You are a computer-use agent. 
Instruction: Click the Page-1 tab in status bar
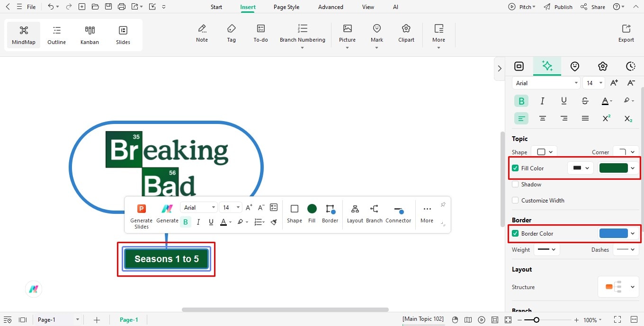[x=129, y=320]
